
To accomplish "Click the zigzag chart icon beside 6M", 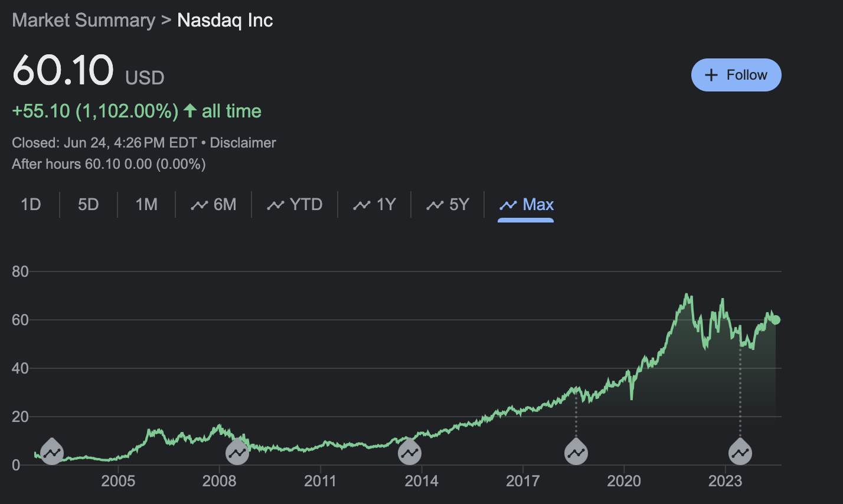I will click(x=198, y=204).
